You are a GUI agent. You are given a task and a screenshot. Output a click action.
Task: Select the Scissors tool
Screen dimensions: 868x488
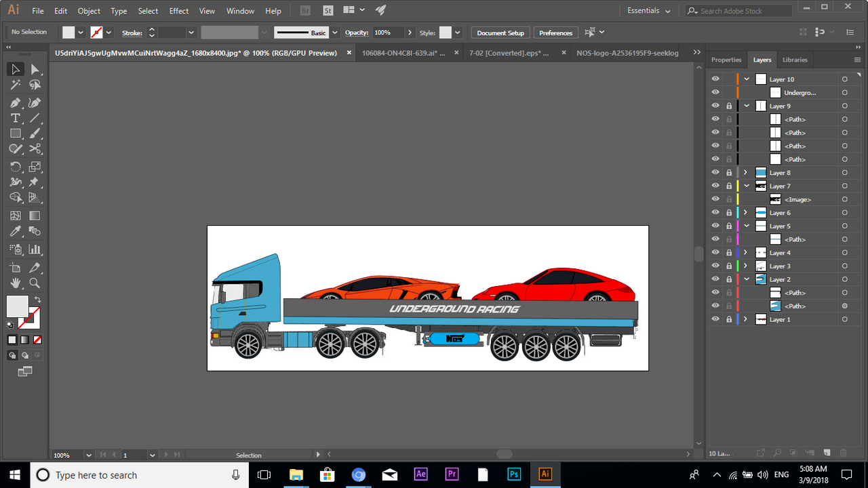tap(35, 149)
